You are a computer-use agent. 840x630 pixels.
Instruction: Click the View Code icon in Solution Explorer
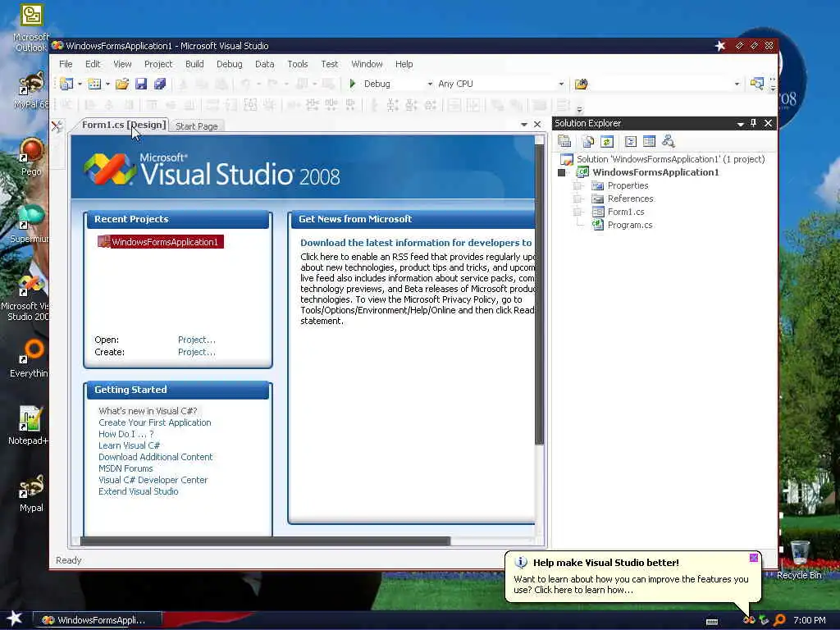(631, 141)
